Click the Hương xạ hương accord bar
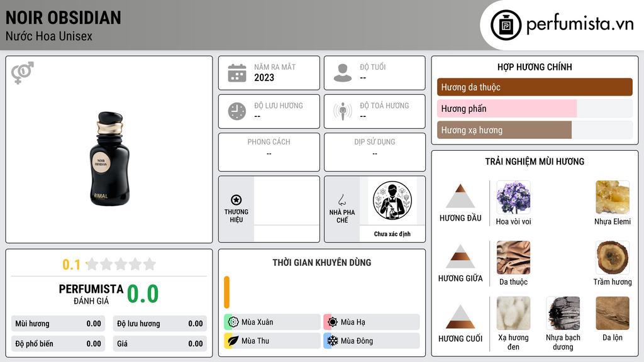This screenshot has height=362, width=644. (x=535, y=129)
